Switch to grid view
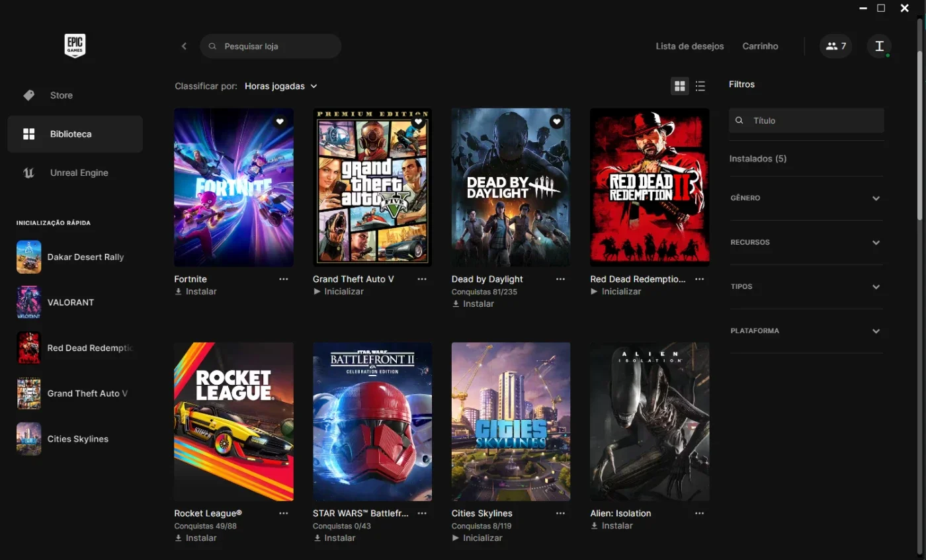 coord(680,86)
